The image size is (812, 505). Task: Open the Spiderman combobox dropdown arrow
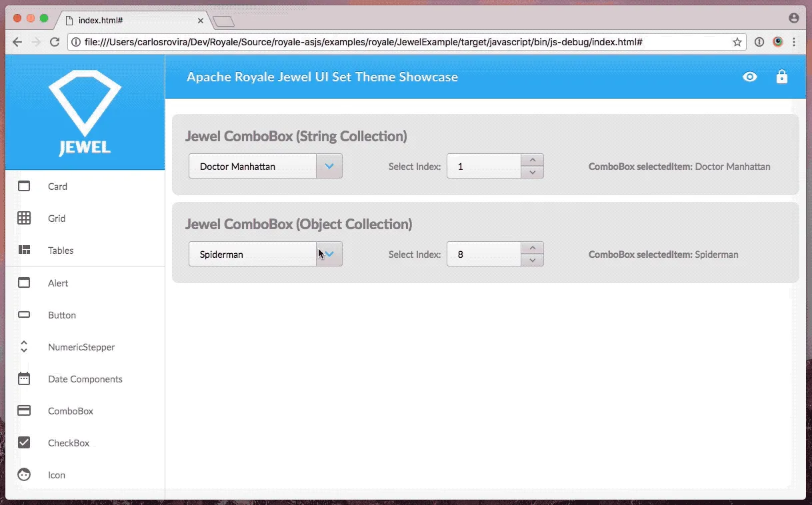point(329,254)
